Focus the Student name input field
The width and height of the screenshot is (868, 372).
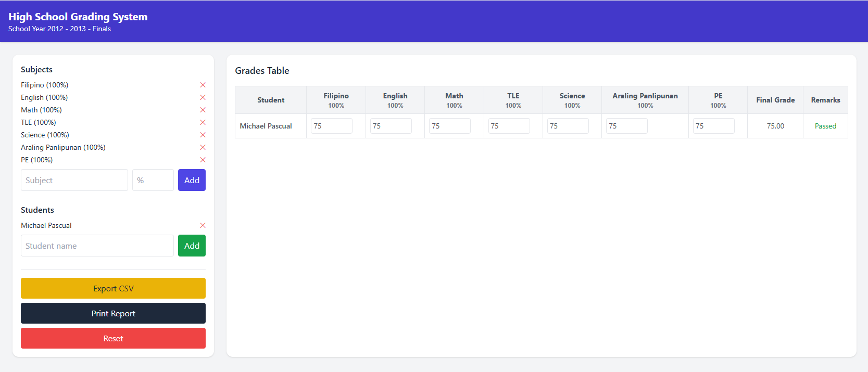[x=97, y=246]
